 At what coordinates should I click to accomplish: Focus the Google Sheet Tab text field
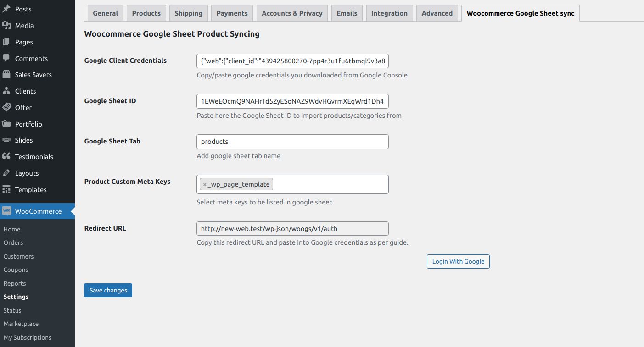point(292,142)
